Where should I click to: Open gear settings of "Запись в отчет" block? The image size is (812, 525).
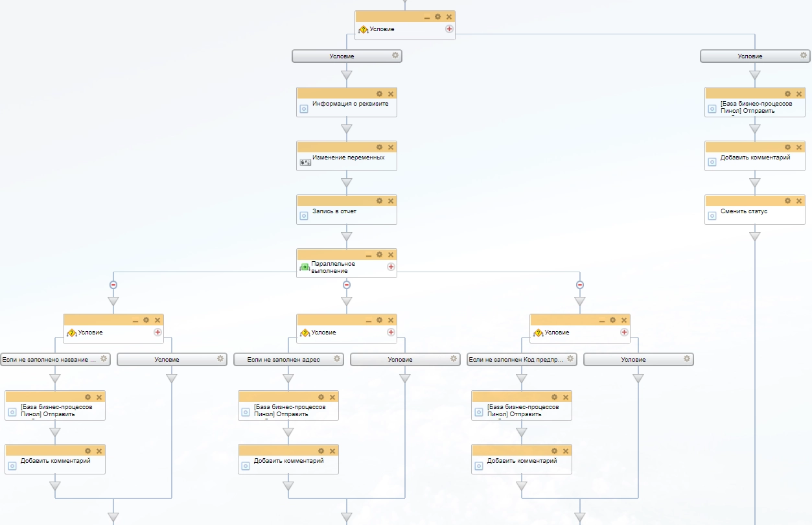coord(380,201)
